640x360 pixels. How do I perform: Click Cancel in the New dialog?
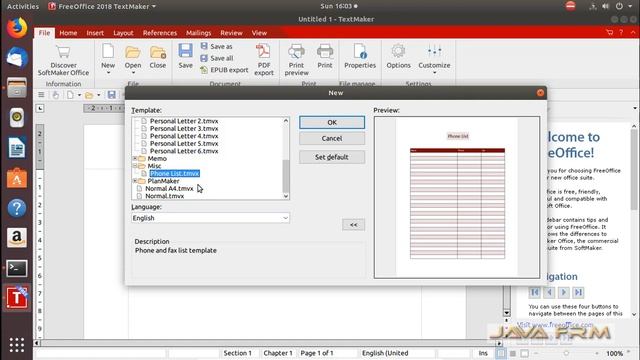(332, 138)
